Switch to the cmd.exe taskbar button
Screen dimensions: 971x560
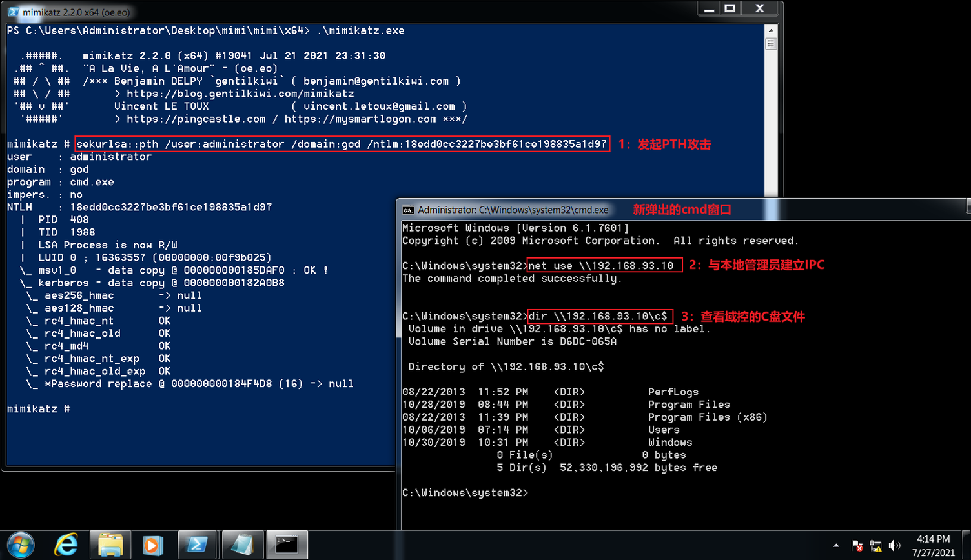click(x=286, y=545)
